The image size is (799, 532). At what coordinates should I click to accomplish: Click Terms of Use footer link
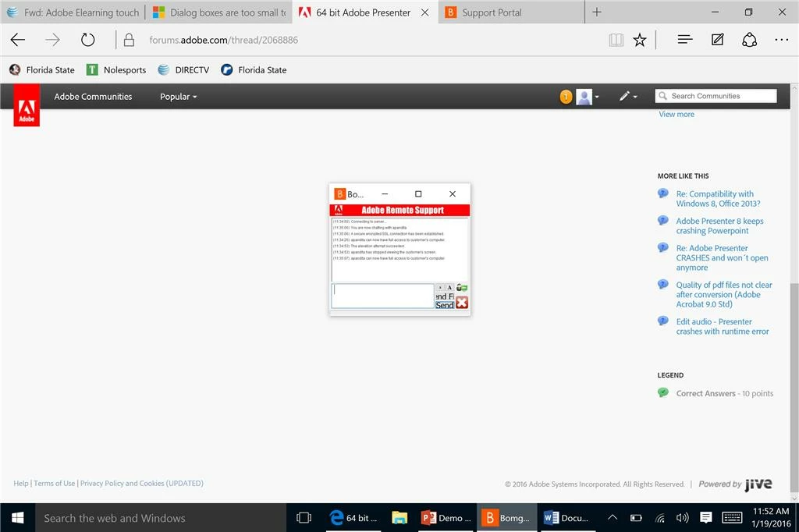[54, 483]
